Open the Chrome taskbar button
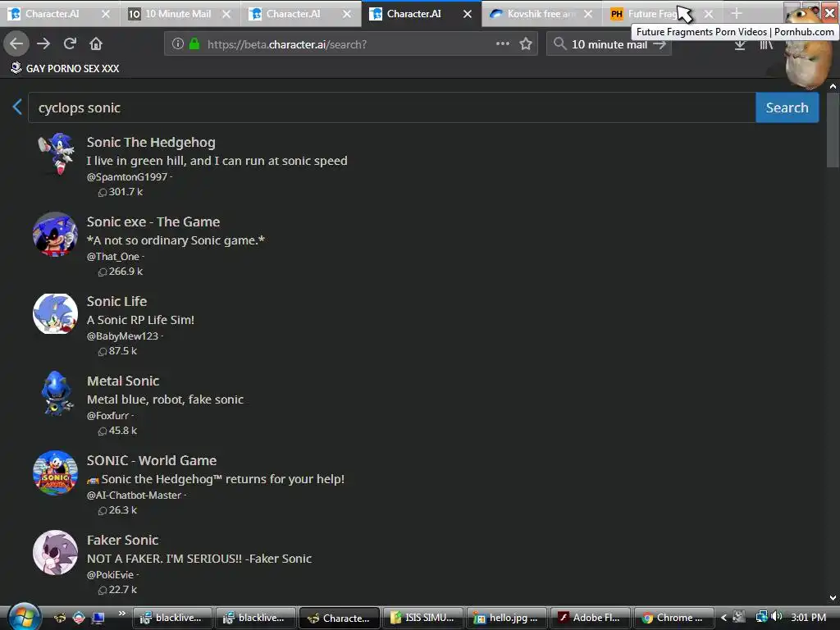 click(674, 618)
